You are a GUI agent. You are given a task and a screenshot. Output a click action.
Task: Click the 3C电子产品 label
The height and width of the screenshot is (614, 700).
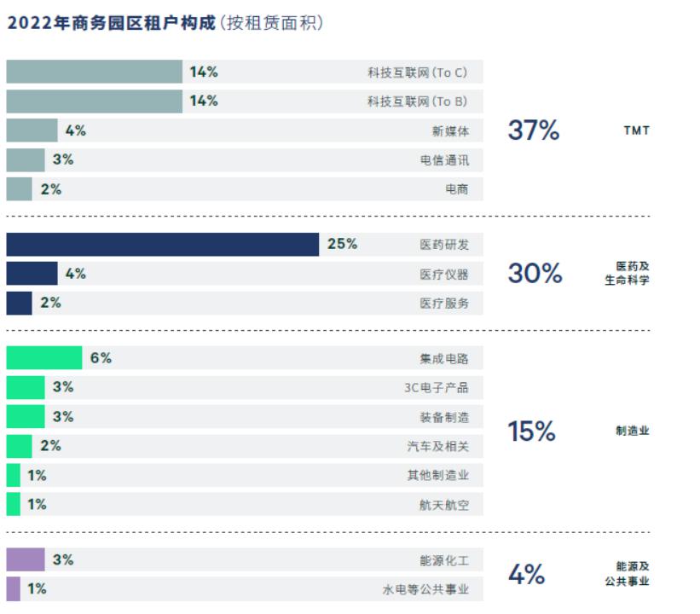tap(437, 388)
